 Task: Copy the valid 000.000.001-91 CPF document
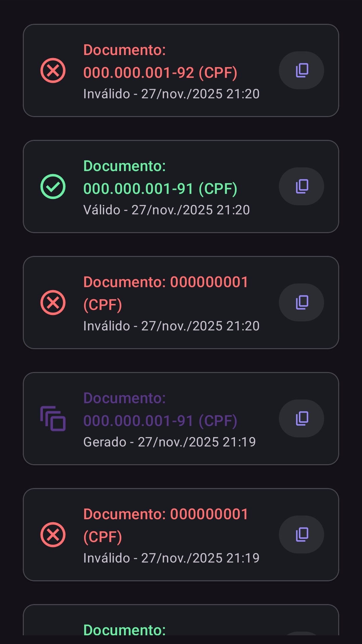click(x=301, y=186)
